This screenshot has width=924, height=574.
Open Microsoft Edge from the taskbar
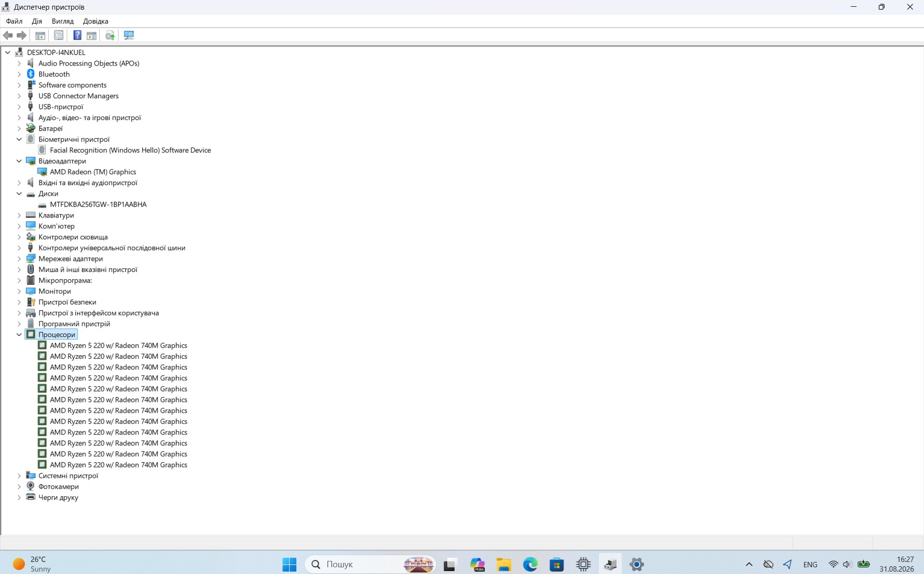click(530, 564)
